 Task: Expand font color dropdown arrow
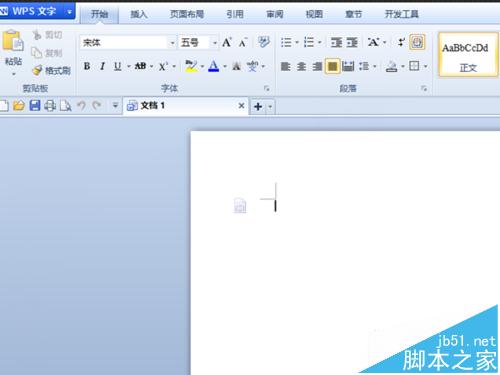[225, 66]
